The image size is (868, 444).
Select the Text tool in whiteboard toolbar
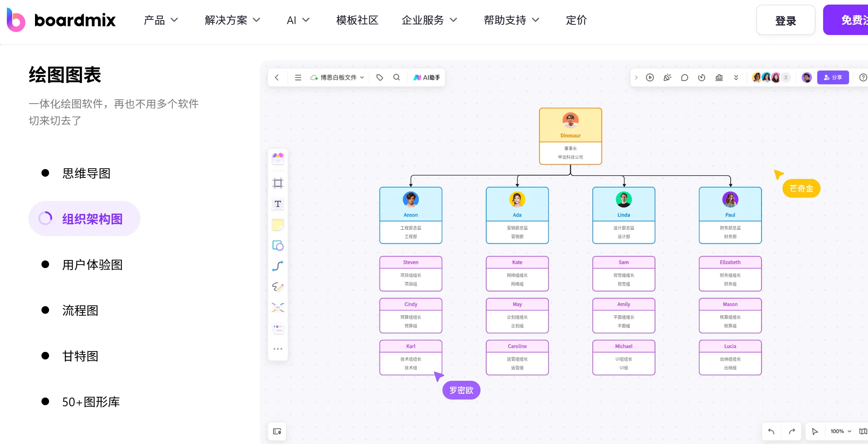point(278,204)
